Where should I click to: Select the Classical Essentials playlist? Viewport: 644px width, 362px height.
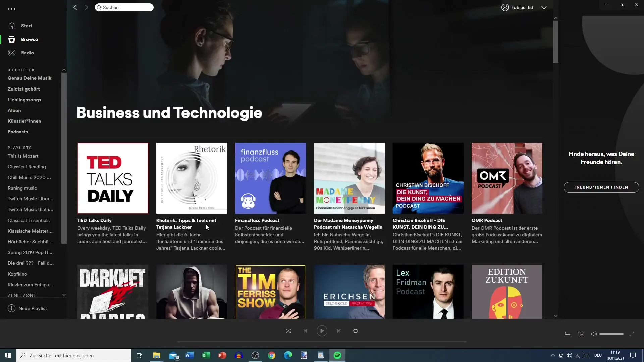pyautogui.click(x=29, y=220)
